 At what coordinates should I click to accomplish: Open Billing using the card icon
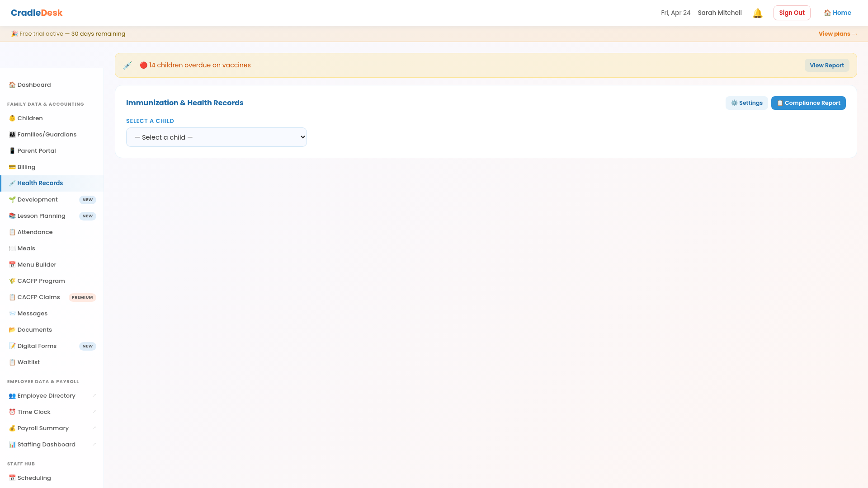(x=12, y=167)
